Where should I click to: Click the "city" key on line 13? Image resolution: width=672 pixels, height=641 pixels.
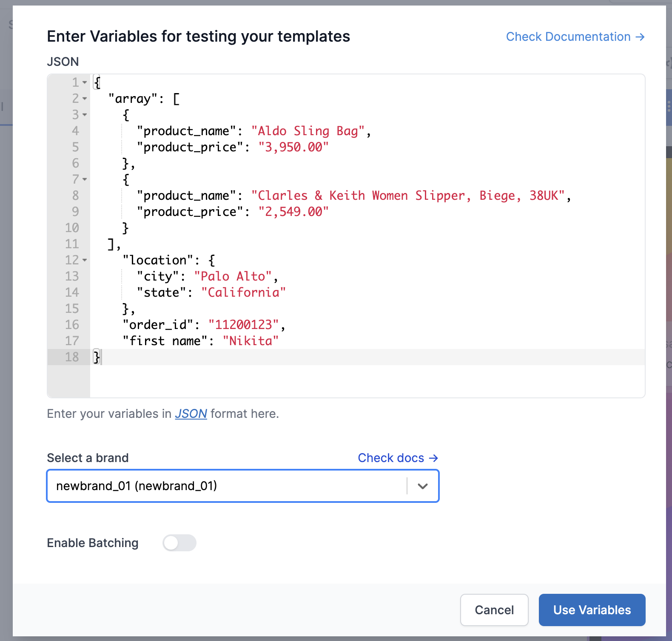click(158, 276)
